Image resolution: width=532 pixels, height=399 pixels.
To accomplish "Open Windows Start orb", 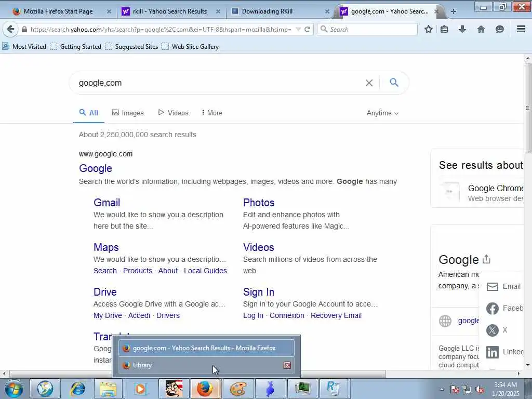I will [14, 389].
